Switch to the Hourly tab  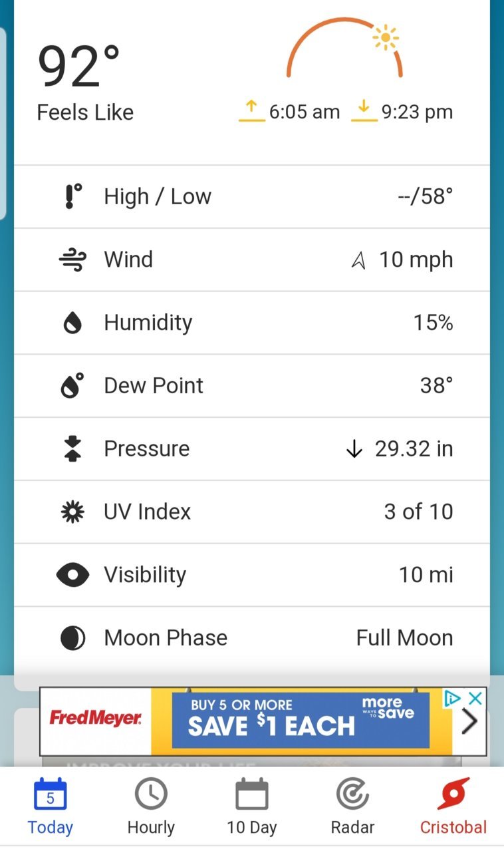[x=151, y=806]
